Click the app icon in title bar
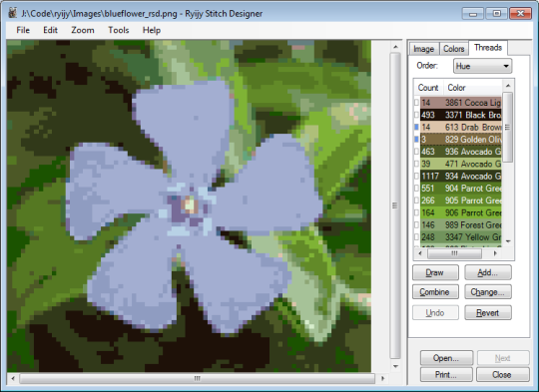 click(12, 13)
